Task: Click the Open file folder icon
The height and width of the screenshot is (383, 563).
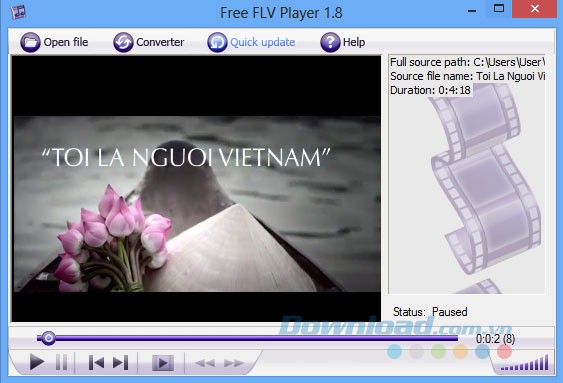Action: pos(30,42)
